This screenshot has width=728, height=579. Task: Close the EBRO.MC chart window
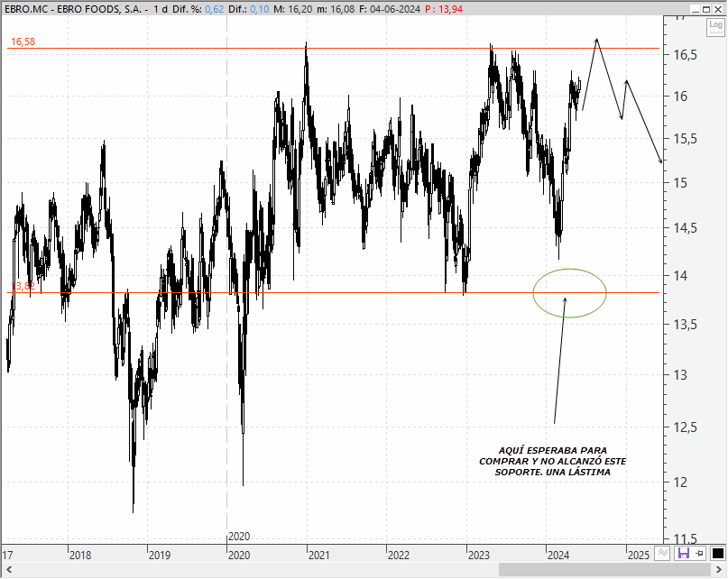[x=718, y=9]
